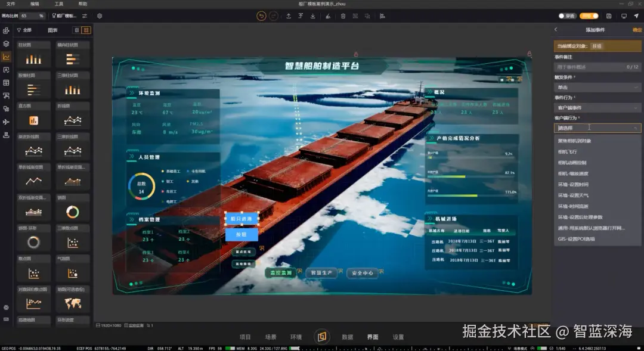
Task: Open the settings gear beside 船厂模板
Action: tap(100, 16)
